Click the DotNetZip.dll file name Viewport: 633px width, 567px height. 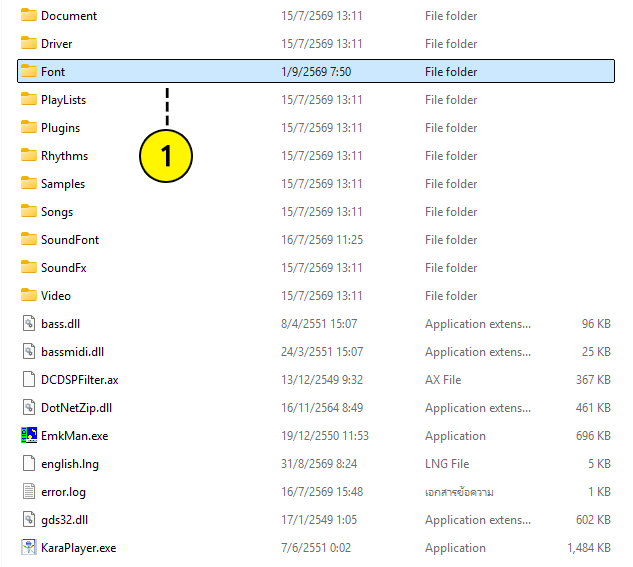[x=77, y=408]
